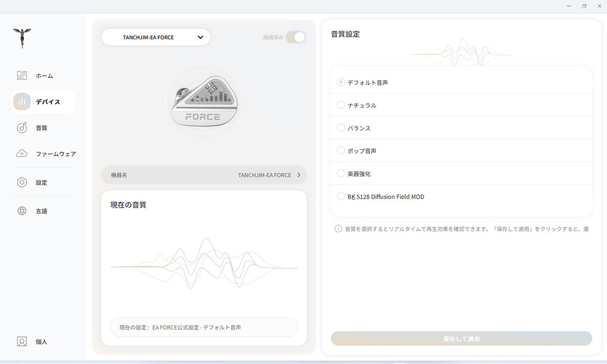Viewport: 607px width, 364px height.
Task: Expand the 機器名 row chevron
Action: point(299,175)
